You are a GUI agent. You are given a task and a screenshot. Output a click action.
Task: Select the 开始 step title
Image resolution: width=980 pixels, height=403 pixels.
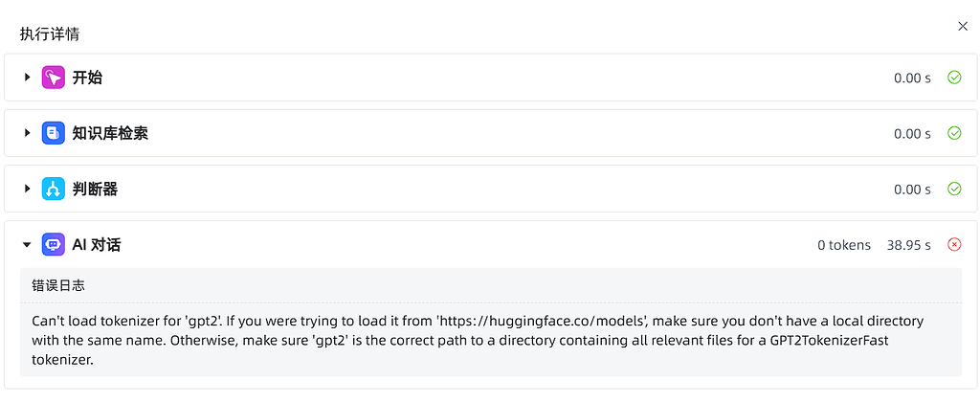point(87,78)
